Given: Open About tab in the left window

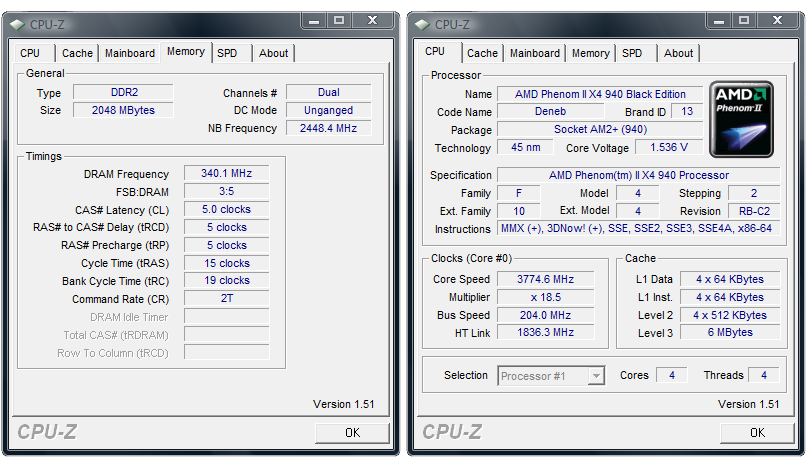Looking at the screenshot, I should coord(273,54).
